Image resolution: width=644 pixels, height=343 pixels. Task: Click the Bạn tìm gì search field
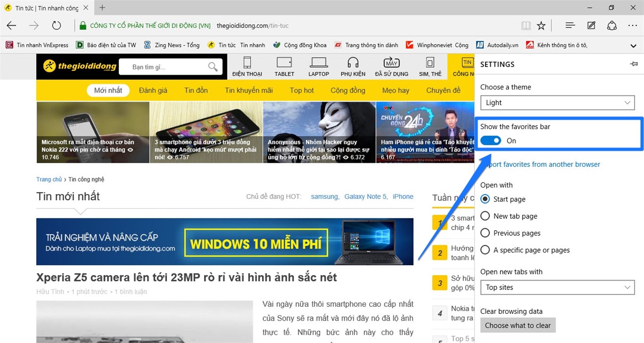coord(163,67)
